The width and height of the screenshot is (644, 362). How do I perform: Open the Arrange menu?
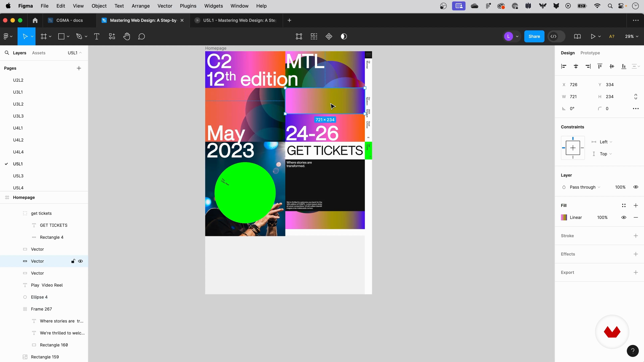point(141,6)
